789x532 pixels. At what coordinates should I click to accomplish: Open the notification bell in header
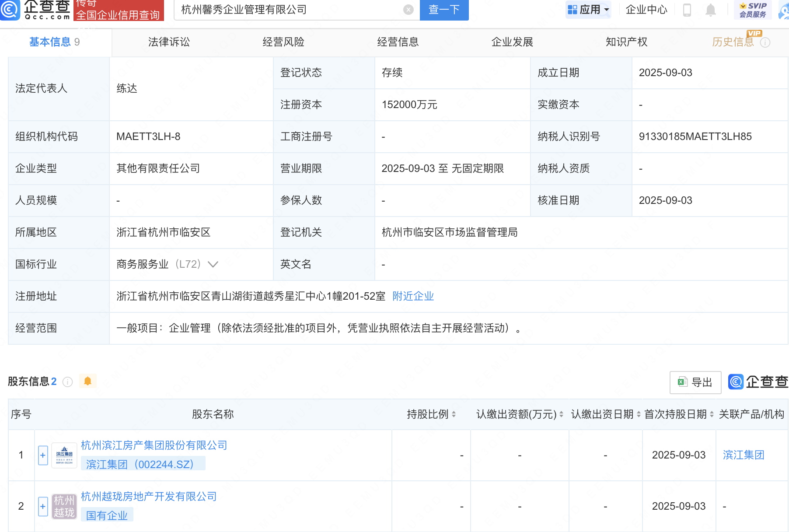711,10
